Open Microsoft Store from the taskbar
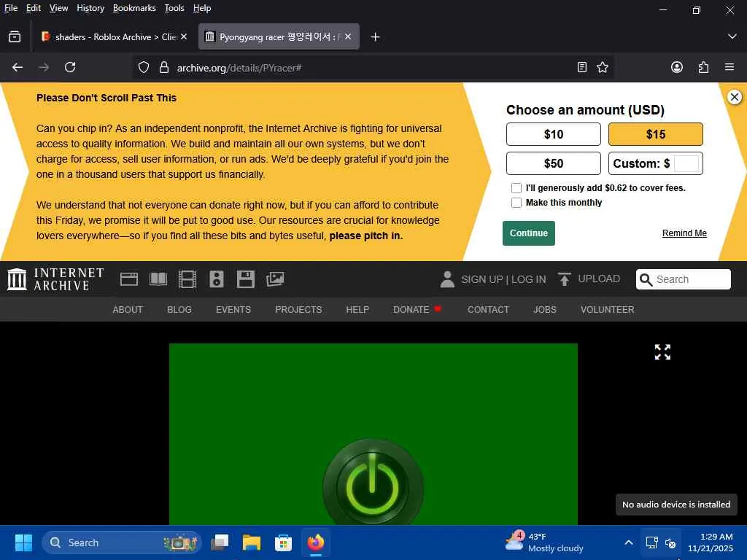This screenshot has width=747, height=560. (284, 542)
